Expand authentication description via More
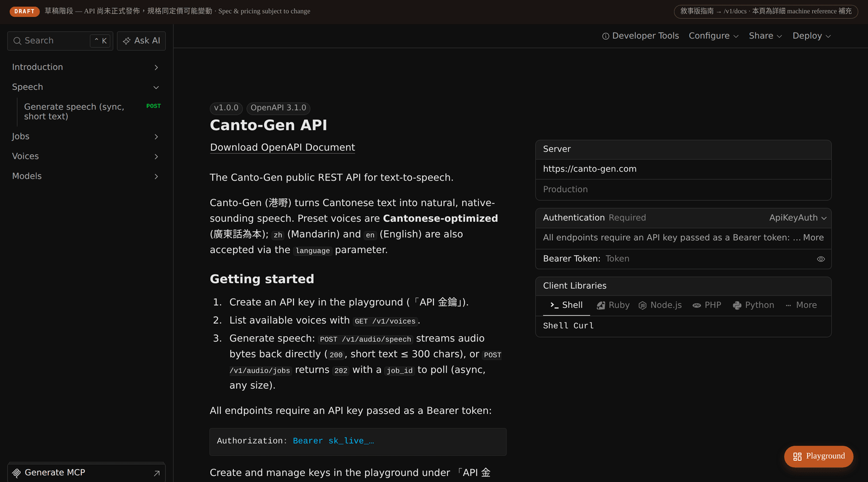Screen dimensions: 868x482 [813, 237]
